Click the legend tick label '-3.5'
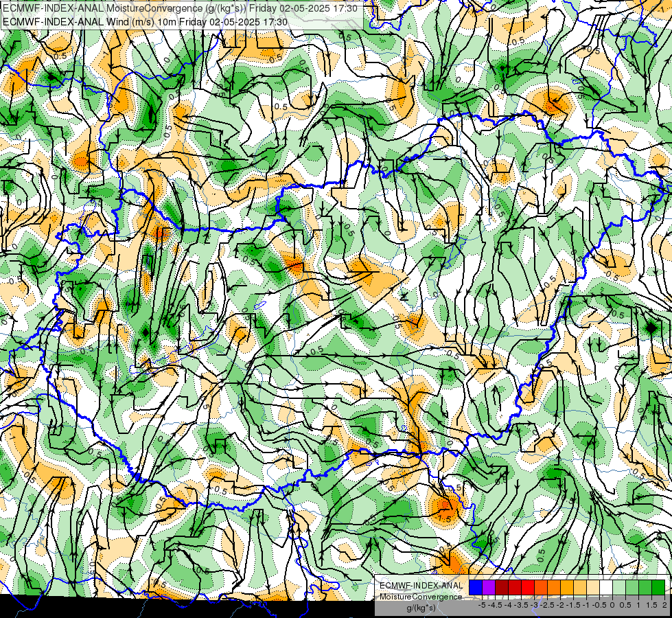The height and width of the screenshot is (618, 672). pyautogui.click(x=521, y=605)
